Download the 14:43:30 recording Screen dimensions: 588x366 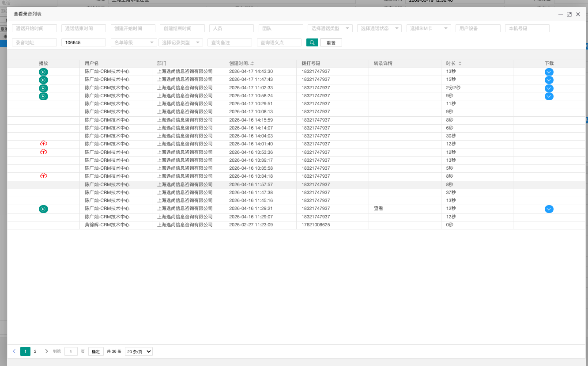tap(549, 72)
